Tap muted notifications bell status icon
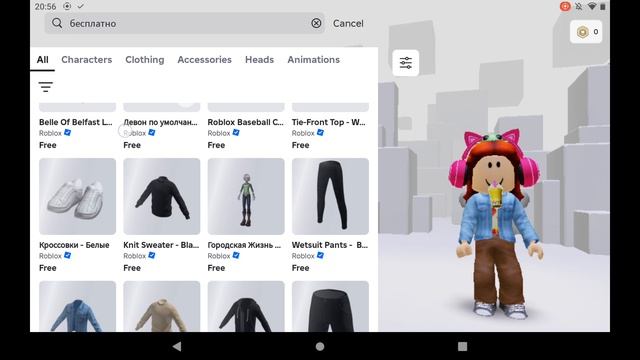This screenshot has height=360, width=640. (579, 6)
